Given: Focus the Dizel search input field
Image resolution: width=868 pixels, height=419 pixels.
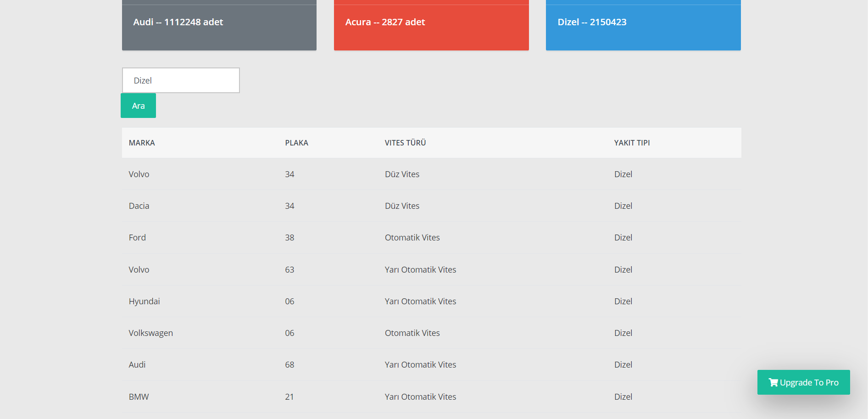Looking at the screenshot, I should coord(181,80).
